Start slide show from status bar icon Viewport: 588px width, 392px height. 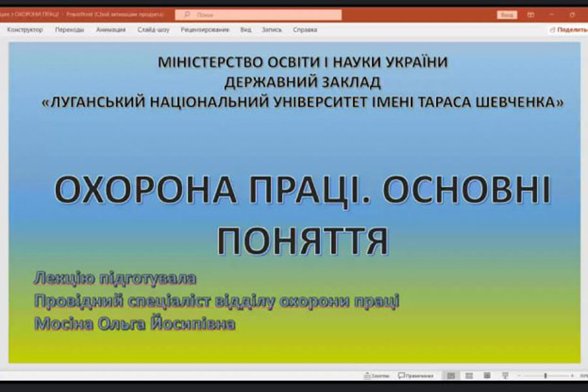coord(505,376)
